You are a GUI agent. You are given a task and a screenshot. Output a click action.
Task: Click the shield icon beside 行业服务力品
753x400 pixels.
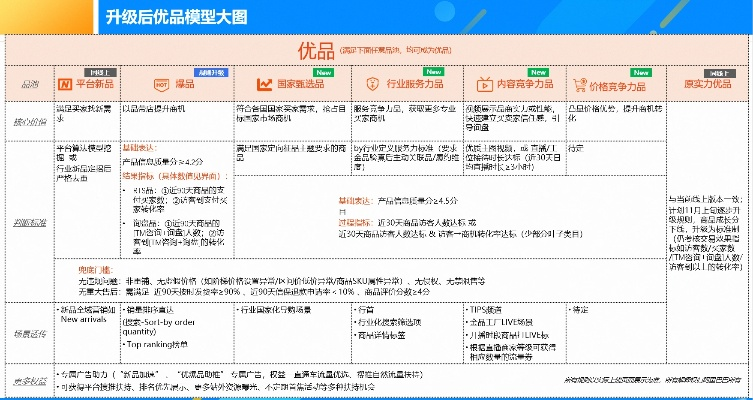click(373, 85)
